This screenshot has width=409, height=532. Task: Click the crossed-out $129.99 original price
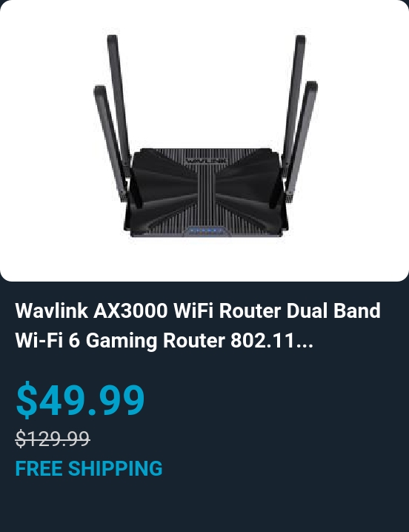(x=53, y=439)
